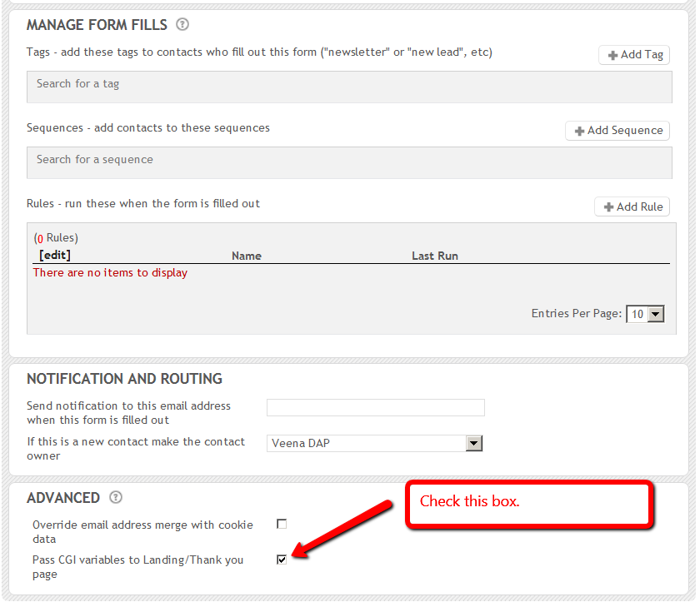Click the plus icon on Add Rule
Image resolution: width=700 pixels, height=602 pixels.
[x=609, y=207]
